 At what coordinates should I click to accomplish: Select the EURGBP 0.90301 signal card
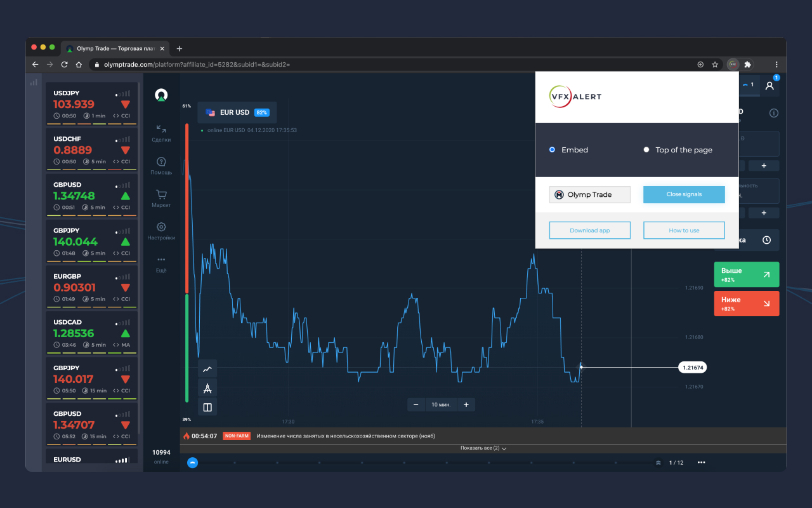click(x=92, y=287)
